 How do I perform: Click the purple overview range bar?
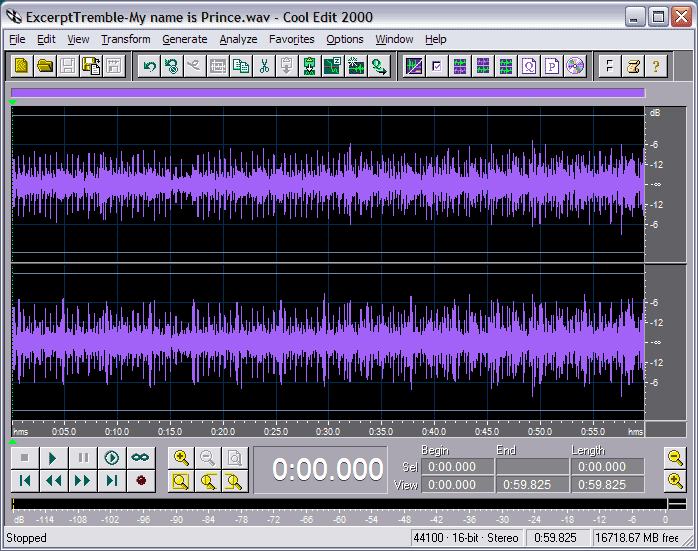(328, 93)
